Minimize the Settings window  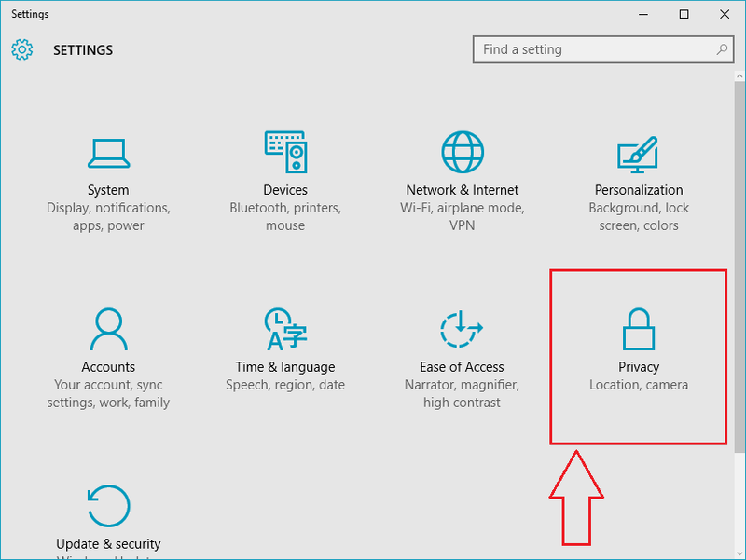coord(643,14)
